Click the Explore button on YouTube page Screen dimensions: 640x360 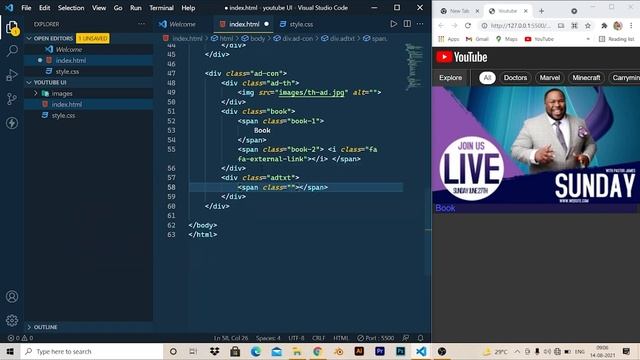(451, 78)
